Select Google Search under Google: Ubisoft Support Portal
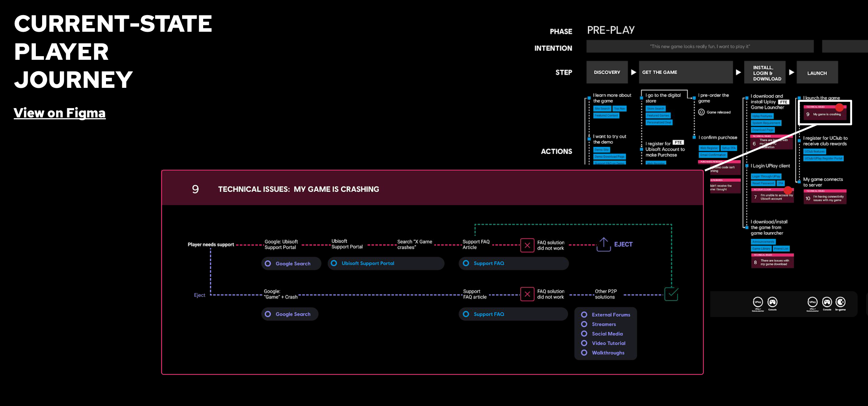The width and height of the screenshot is (868, 406). [x=291, y=264]
